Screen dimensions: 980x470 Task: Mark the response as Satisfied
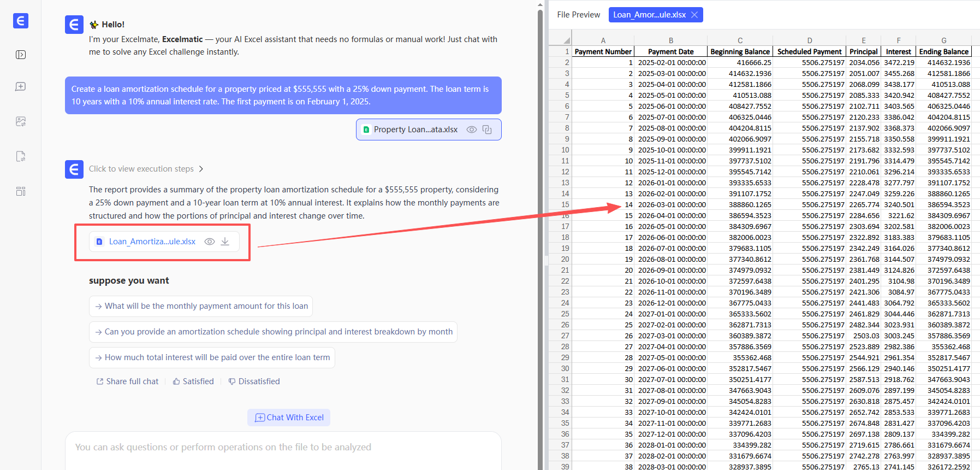[193, 381]
